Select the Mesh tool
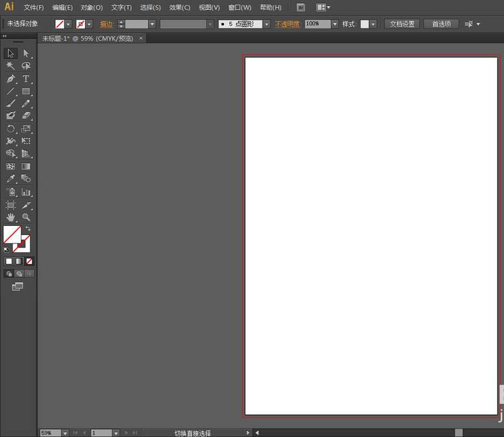The width and height of the screenshot is (504, 437). [10, 166]
